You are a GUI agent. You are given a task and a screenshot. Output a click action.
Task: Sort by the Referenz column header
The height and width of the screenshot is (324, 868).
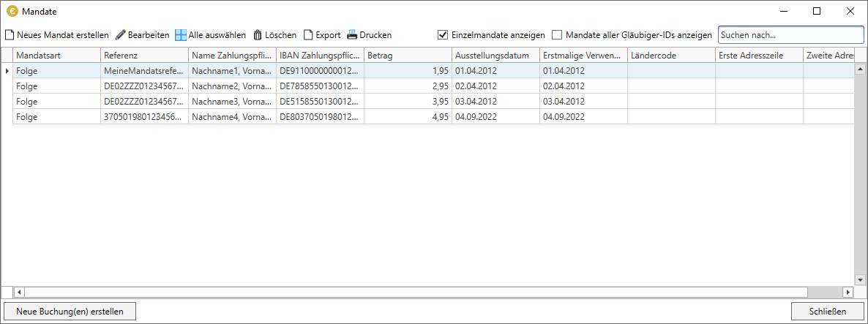[144, 56]
